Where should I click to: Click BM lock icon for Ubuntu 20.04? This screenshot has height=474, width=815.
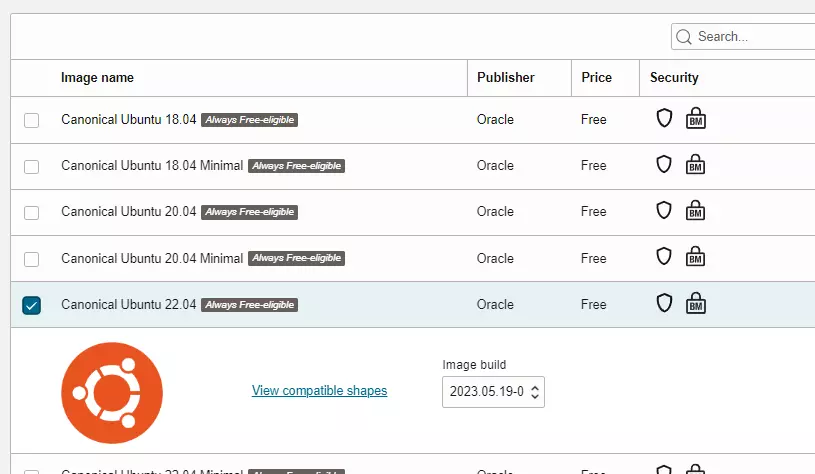695,212
